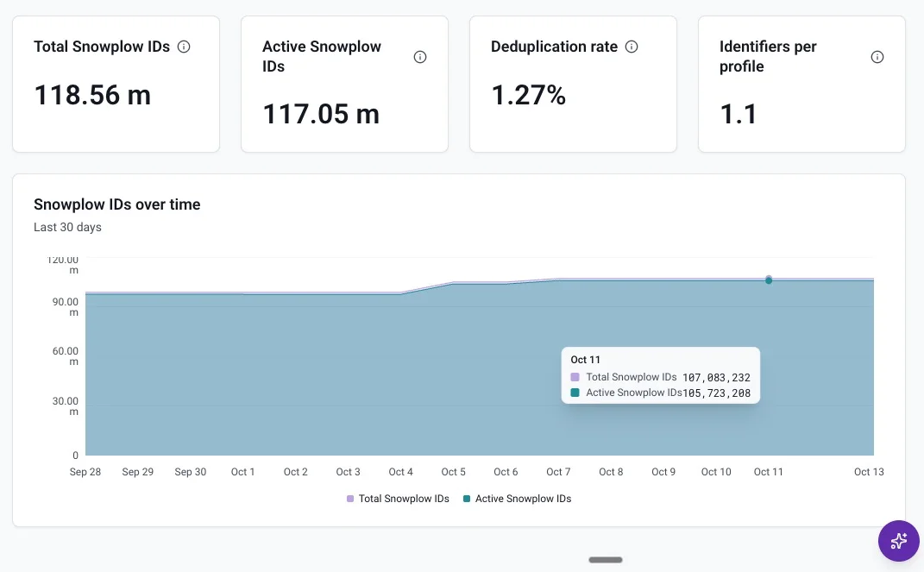Click the Oct 11 tooltip date heading
924x572 pixels.
pyautogui.click(x=585, y=360)
